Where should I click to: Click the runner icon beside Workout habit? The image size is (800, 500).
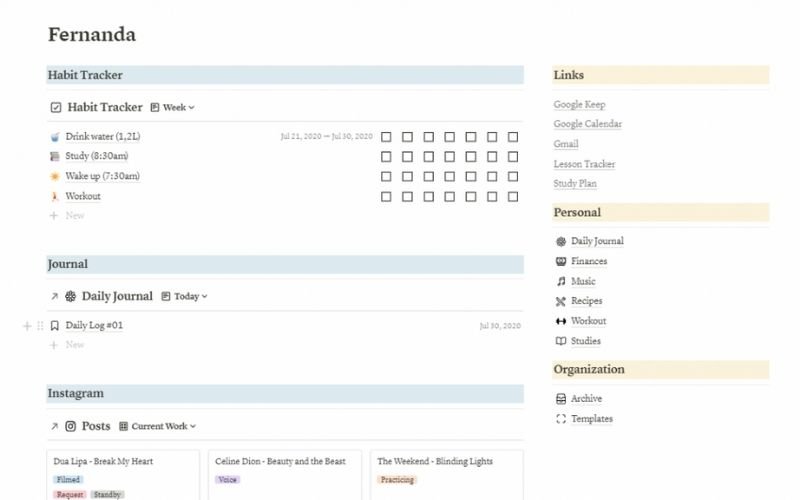[x=55, y=196]
